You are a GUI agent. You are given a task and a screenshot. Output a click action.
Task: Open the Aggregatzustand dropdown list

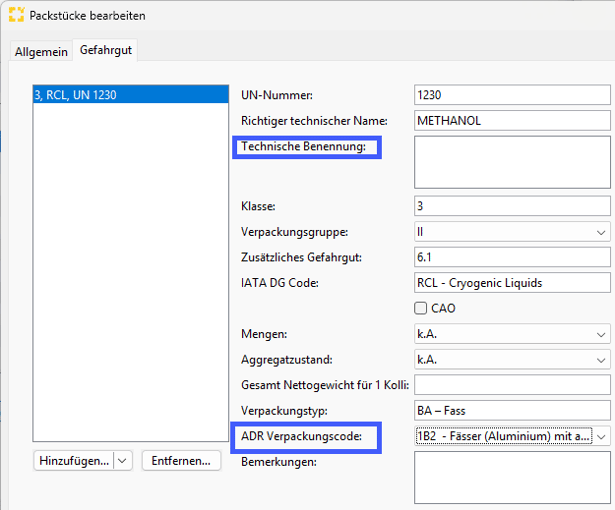point(511,359)
